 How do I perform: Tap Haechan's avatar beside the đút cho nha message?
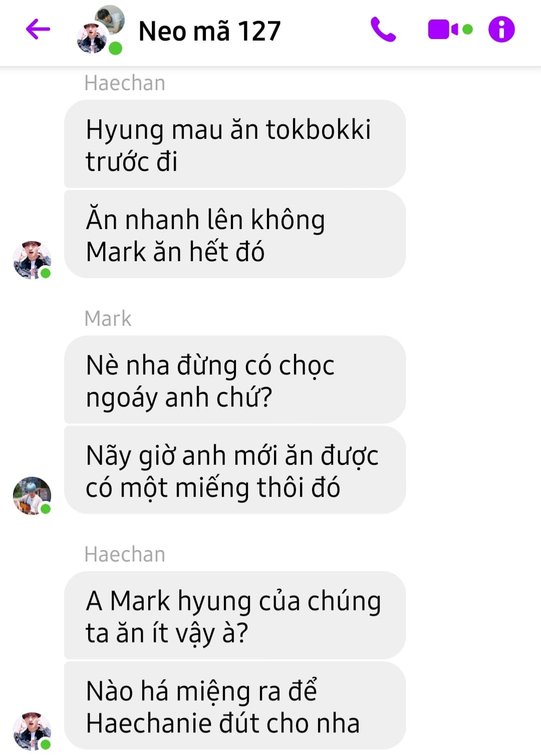tap(32, 731)
